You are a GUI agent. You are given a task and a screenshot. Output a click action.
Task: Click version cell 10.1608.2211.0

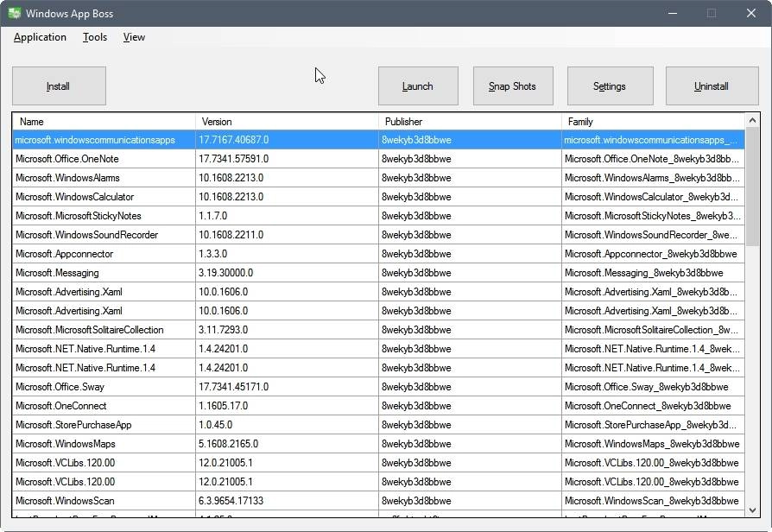pos(287,234)
